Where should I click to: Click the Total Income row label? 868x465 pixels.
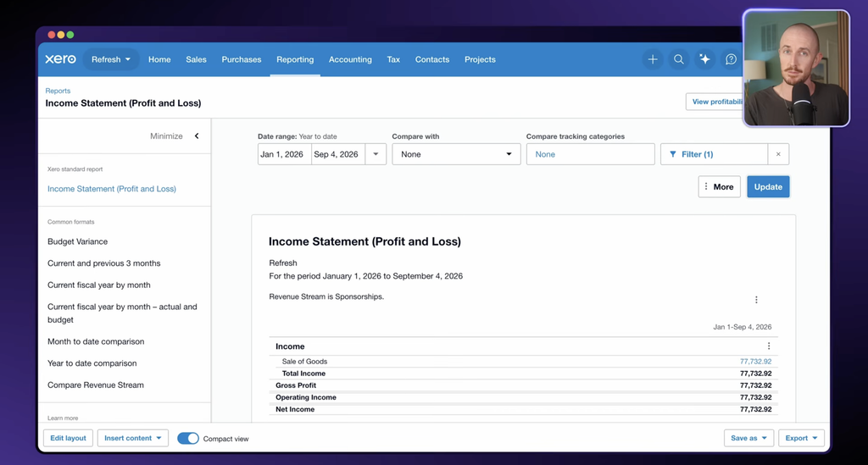point(303,374)
